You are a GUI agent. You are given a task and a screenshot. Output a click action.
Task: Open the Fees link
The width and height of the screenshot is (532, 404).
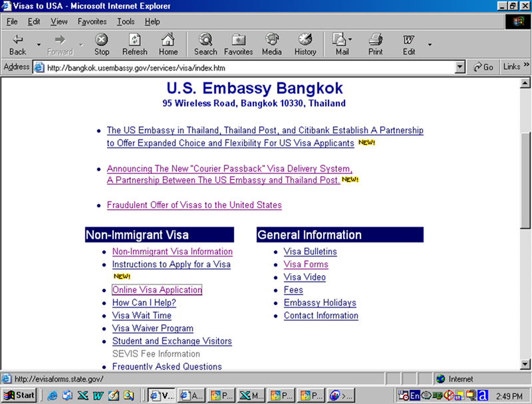pyautogui.click(x=293, y=290)
